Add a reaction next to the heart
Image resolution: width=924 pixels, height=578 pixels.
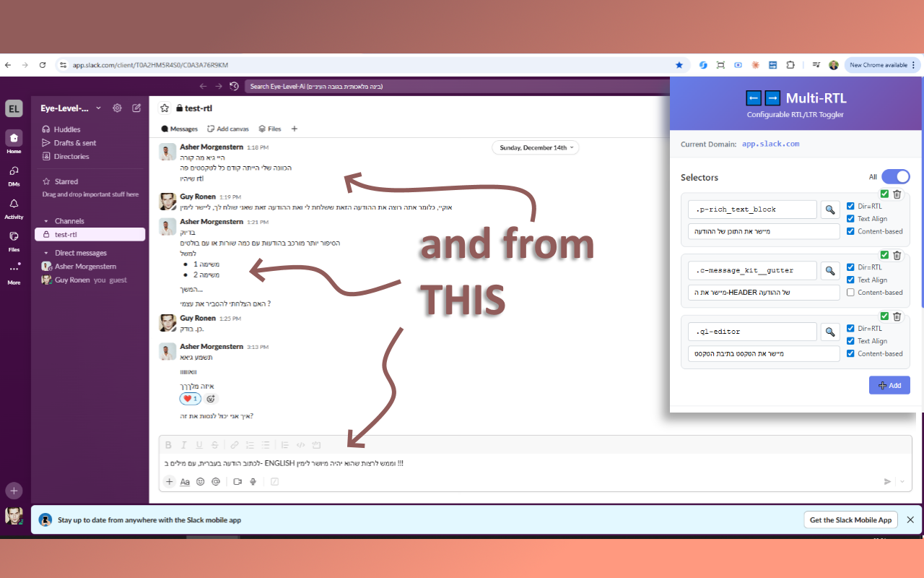(211, 399)
